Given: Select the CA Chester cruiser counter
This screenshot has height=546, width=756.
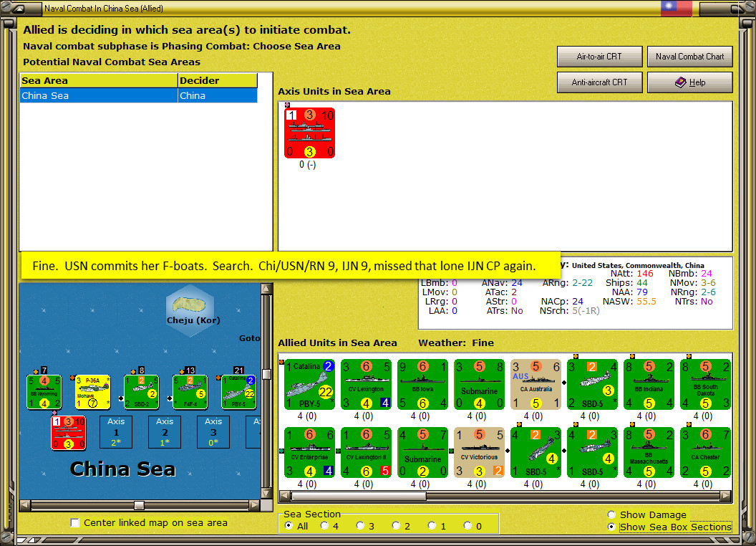Looking at the screenshot, I should coord(705,452).
